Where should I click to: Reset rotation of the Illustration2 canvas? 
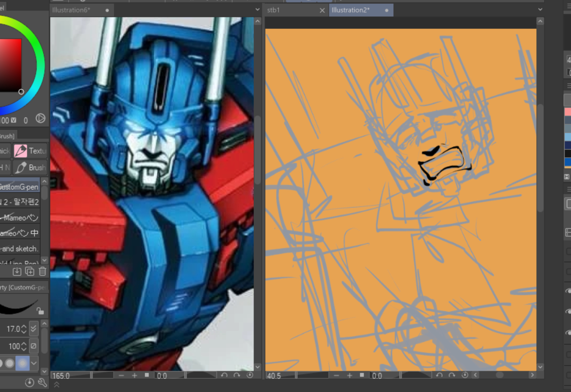click(x=465, y=375)
